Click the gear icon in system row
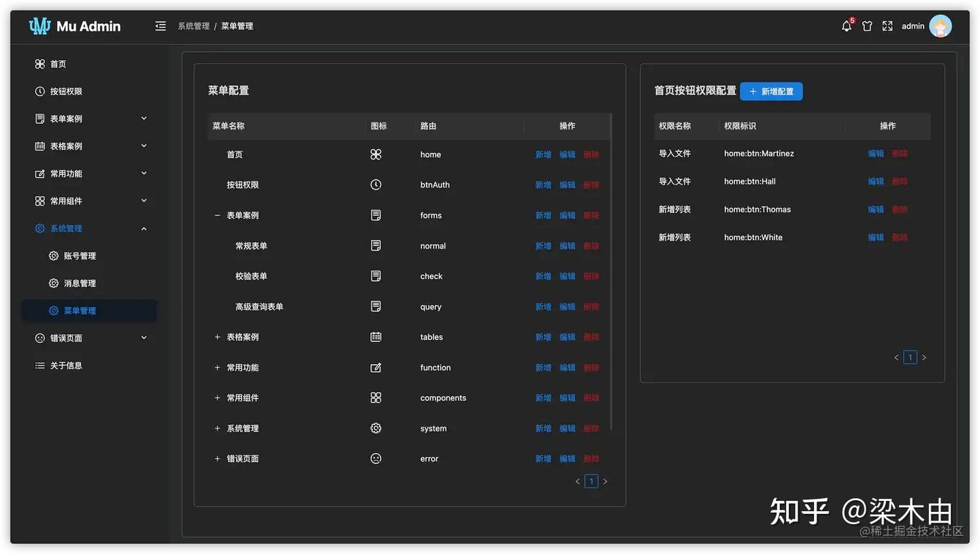980x554 pixels. (376, 428)
